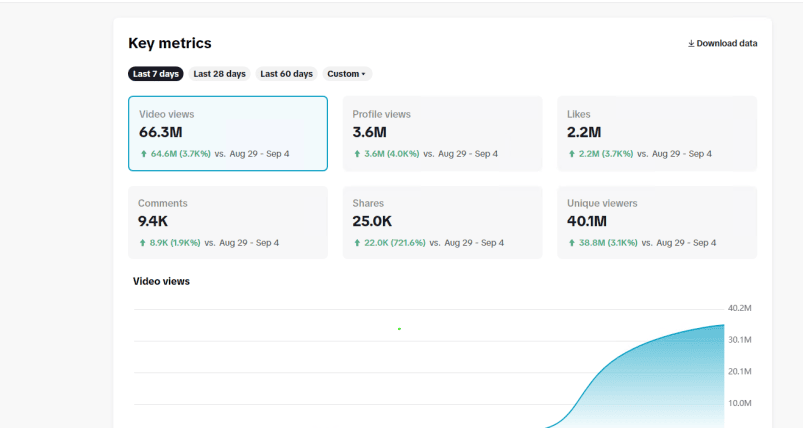
Task: Open the Unique viewers metric card
Action: 656,222
